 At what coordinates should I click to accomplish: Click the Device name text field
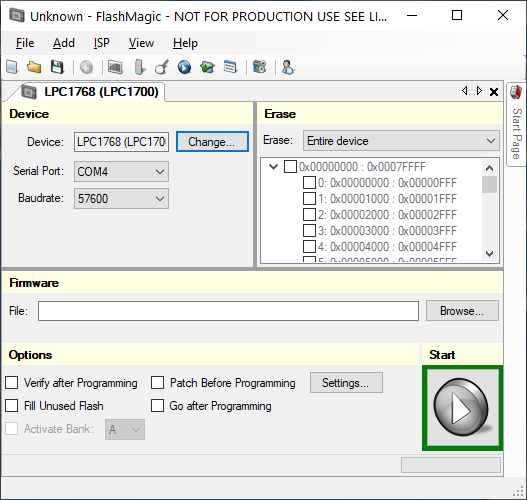(121, 141)
